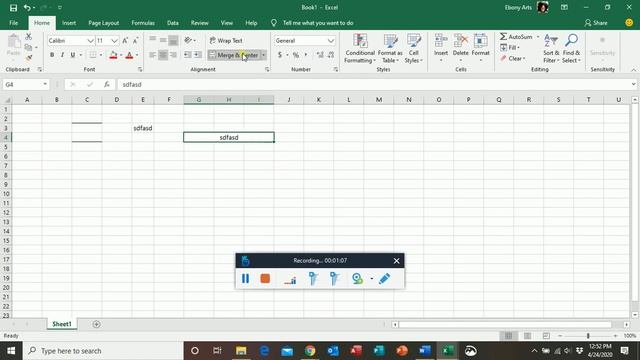Open Excel from the Windows taskbar

pyautogui.click(x=448, y=351)
